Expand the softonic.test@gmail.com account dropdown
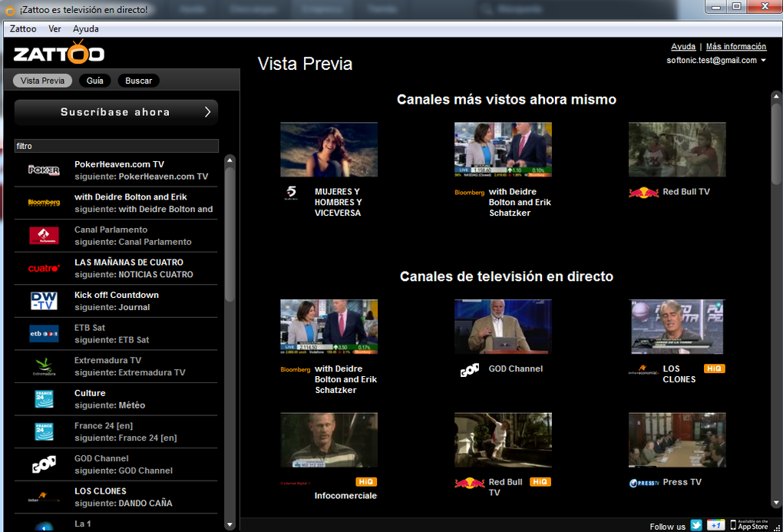 coord(763,61)
